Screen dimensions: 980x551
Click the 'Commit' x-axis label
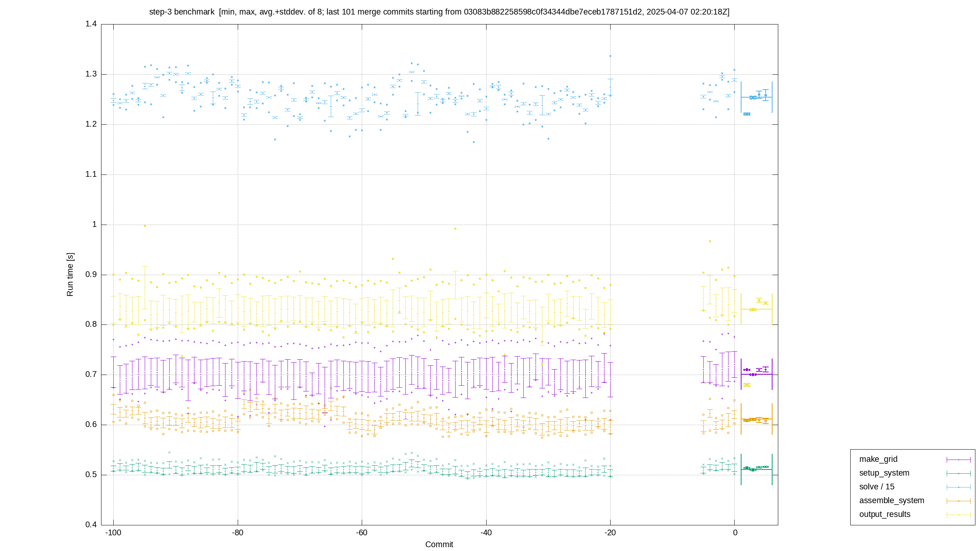coord(439,544)
